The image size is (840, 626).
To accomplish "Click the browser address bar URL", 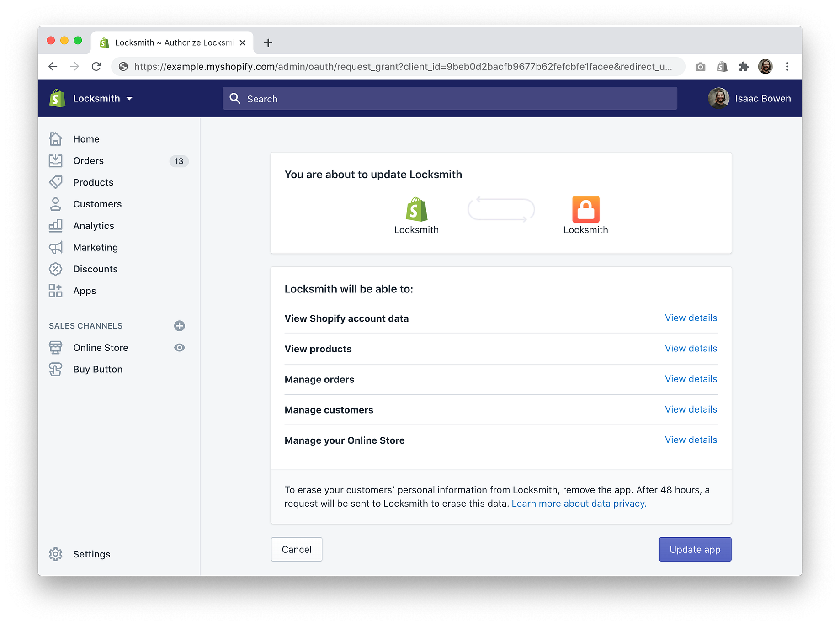I will click(x=402, y=67).
